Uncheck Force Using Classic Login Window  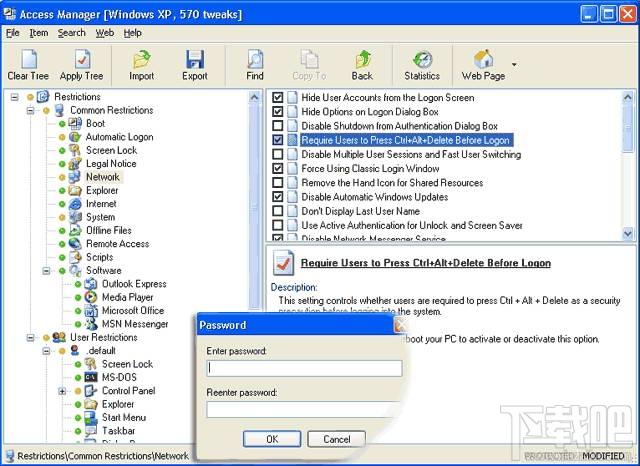(278, 169)
